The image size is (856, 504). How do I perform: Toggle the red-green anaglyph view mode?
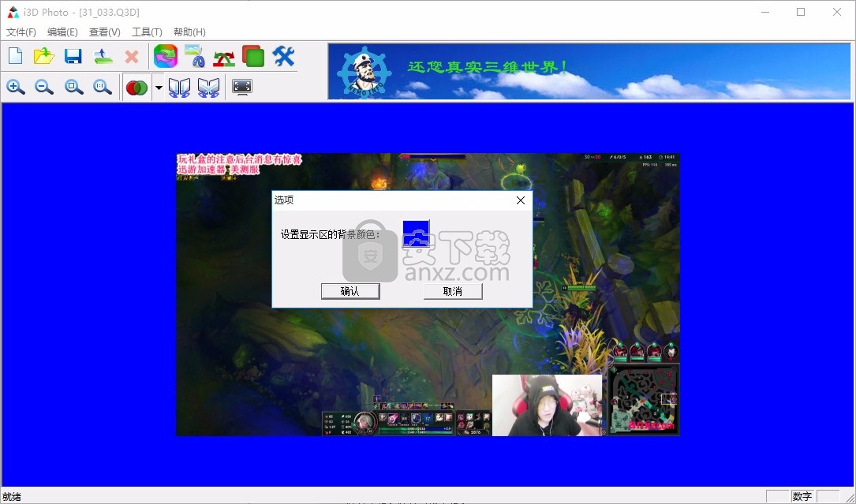[136, 88]
